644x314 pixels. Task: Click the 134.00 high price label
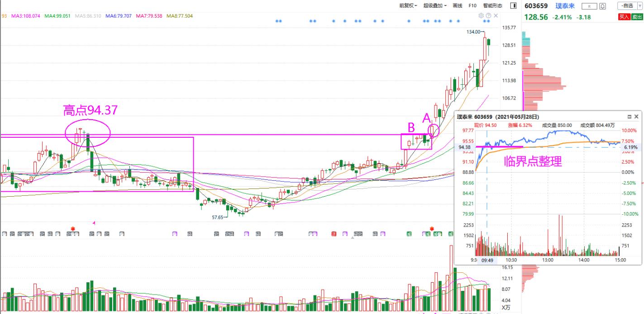[473, 32]
